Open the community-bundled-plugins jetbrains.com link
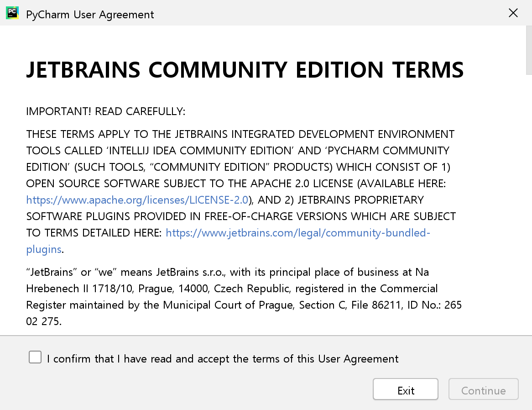 298,233
